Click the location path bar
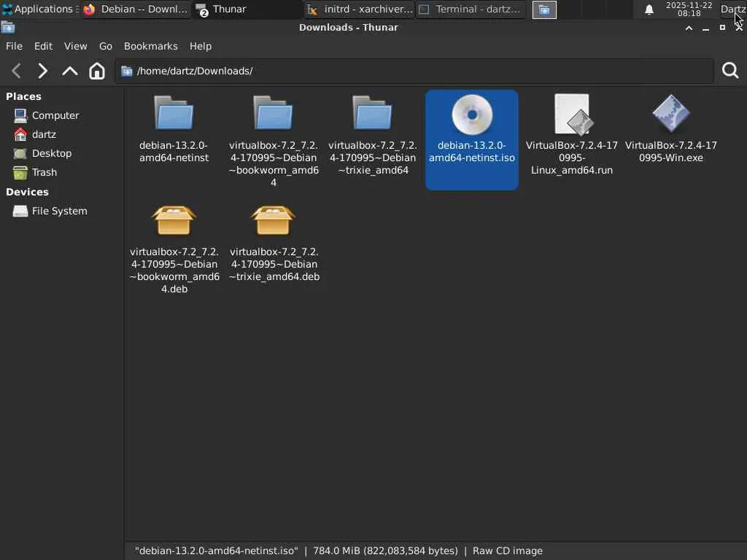 tap(414, 71)
